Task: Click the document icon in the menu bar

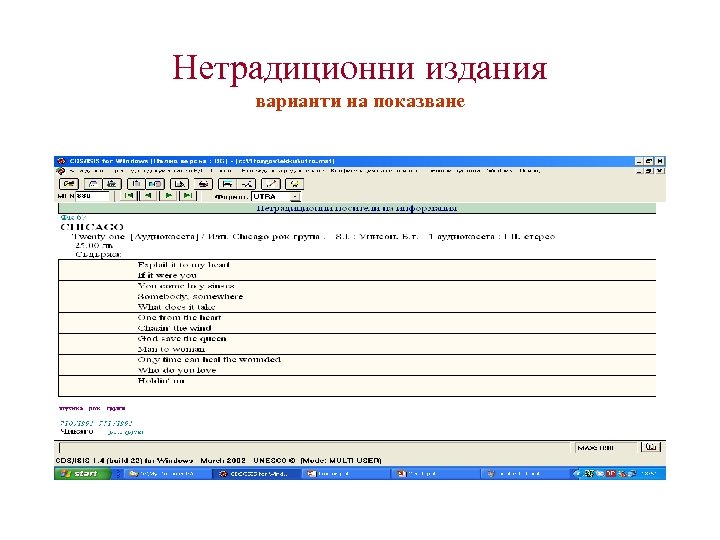Action: (61, 171)
